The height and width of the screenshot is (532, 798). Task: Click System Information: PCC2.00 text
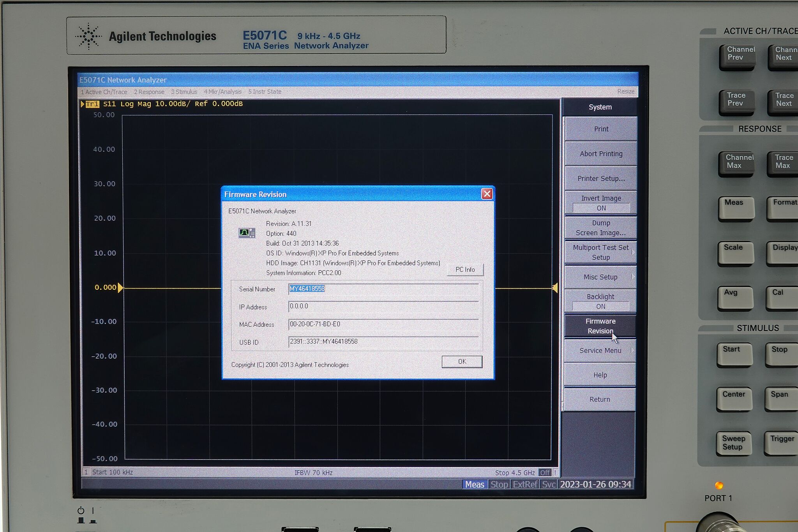pyautogui.click(x=304, y=273)
